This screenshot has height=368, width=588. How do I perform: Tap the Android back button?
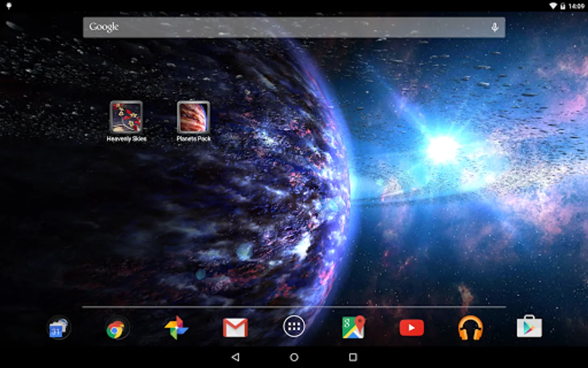coord(235,357)
